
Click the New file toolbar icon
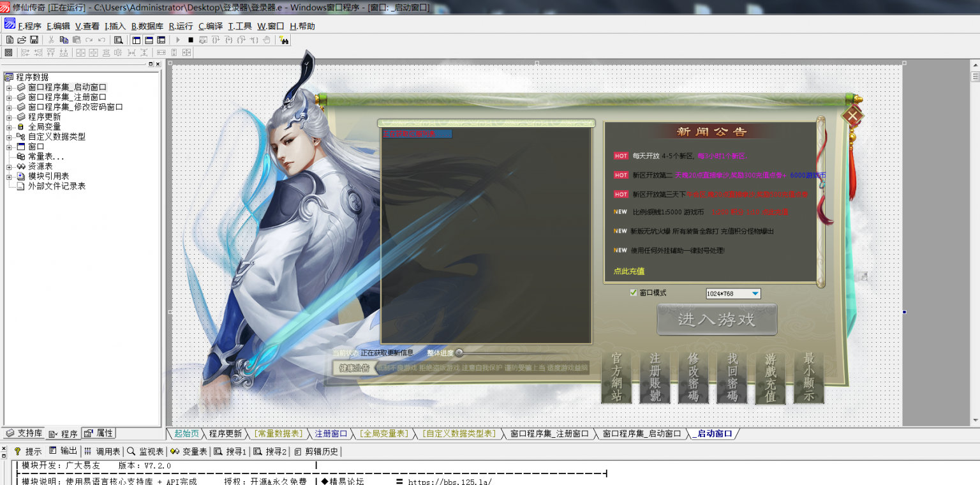10,40
